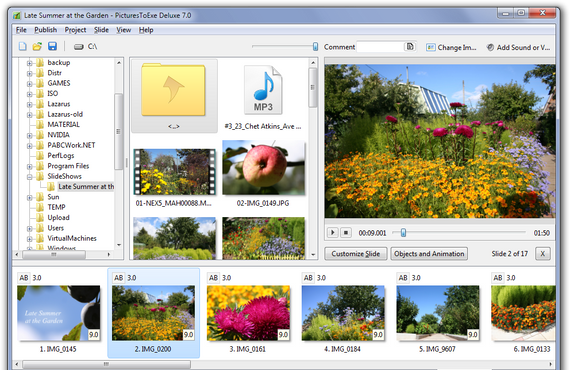Image resolution: width=571 pixels, height=370 pixels.
Task: Expand the VirtualMachines folder
Action: point(29,239)
